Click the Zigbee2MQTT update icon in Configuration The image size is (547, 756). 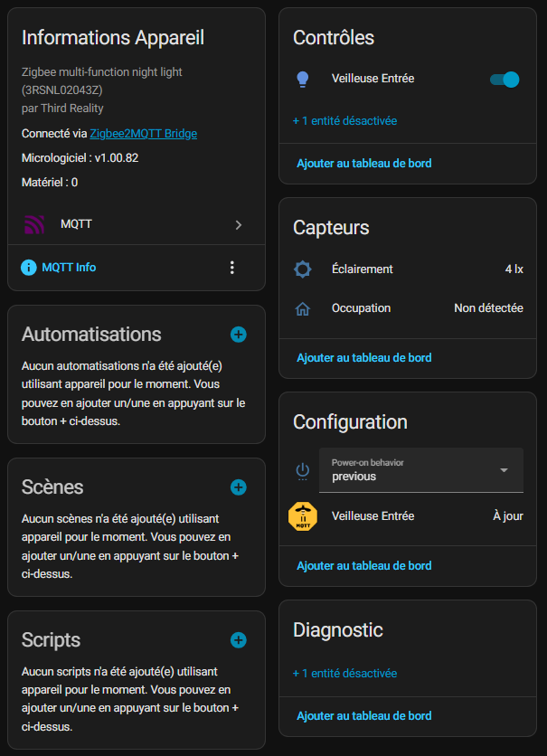point(303,516)
